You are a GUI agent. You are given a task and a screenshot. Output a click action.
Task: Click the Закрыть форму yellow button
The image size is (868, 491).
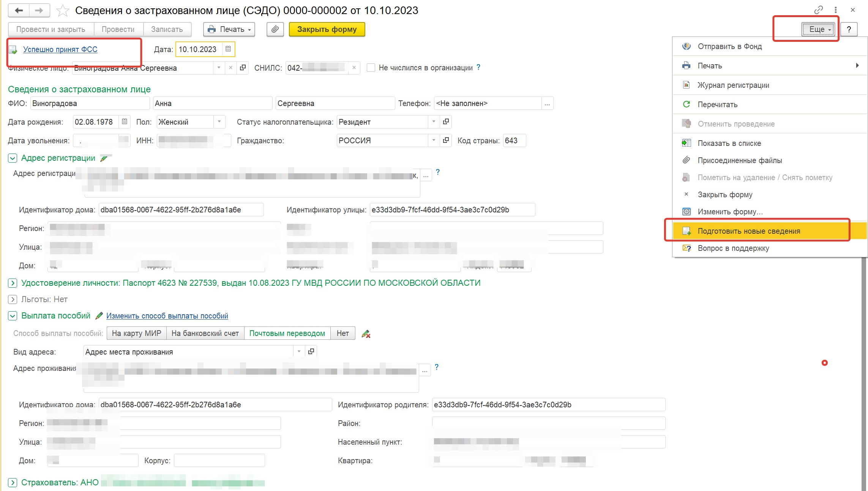[x=327, y=29]
